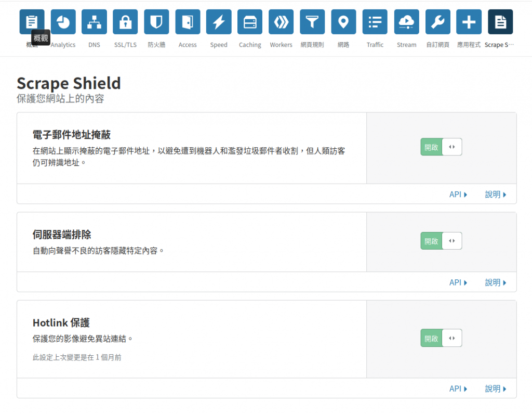
Task: Open the 自訂網頁 wrench icon
Action: pyautogui.click(x=437, y=22)
